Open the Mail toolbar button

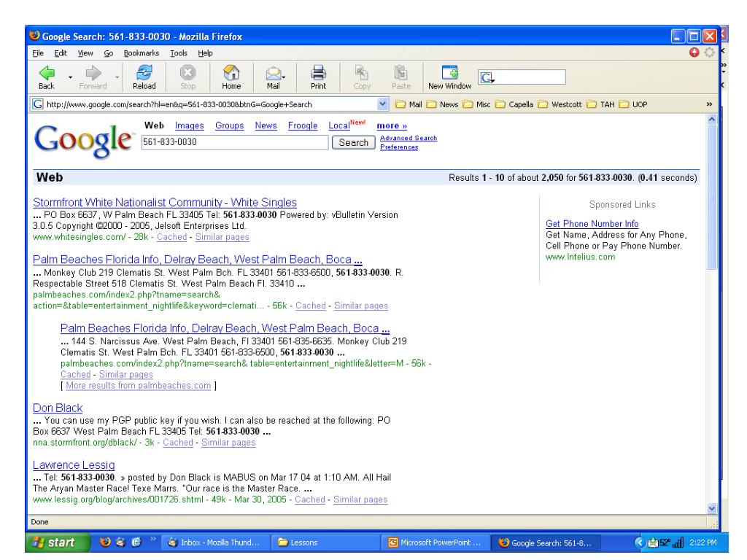click(274, 77)
